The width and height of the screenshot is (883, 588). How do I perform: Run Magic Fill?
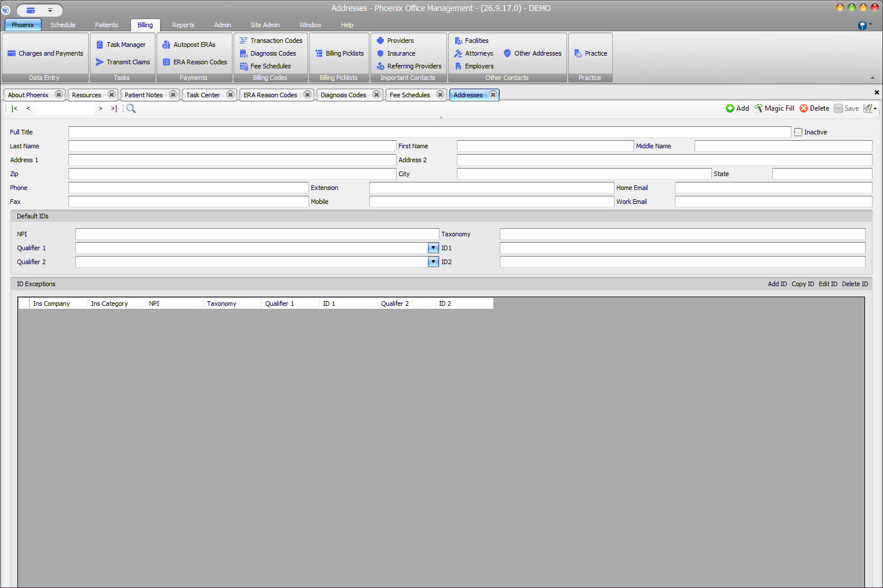click(774, 108)
